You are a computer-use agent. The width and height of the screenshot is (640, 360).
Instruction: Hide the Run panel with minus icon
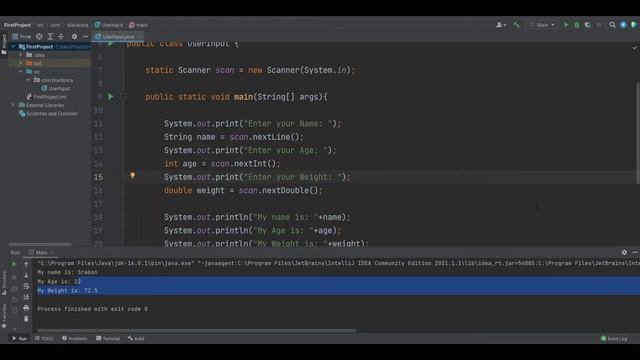(635, 253)
